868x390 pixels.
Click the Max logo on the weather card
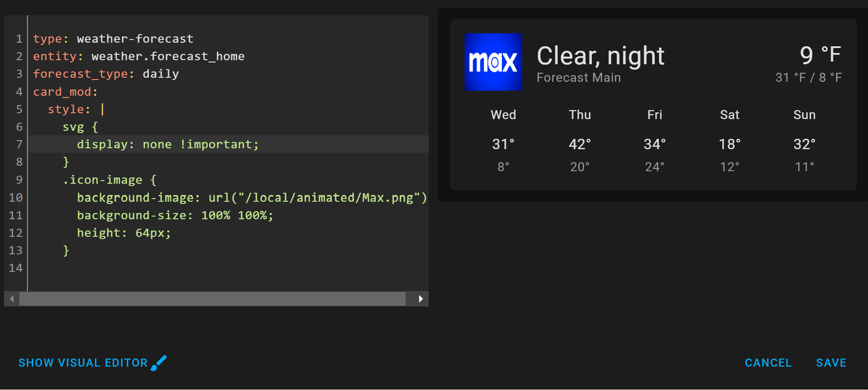[x=493, y=62]
